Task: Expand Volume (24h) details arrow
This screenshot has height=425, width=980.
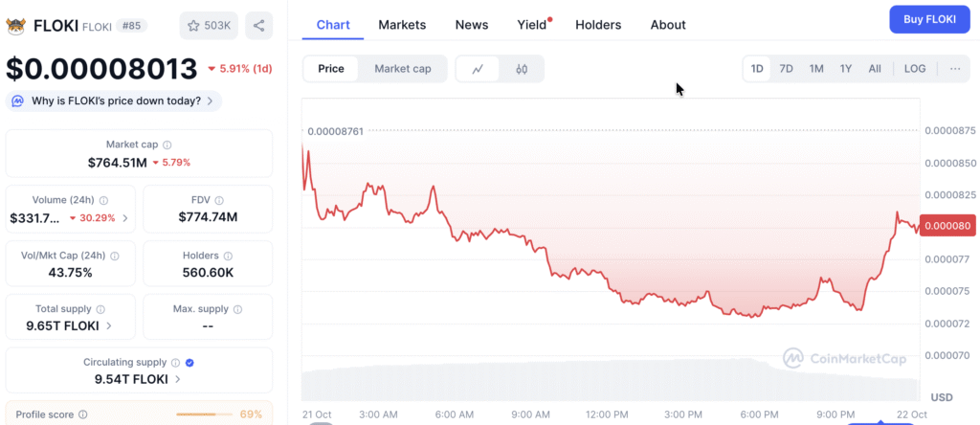Action: [x=125, y=218]
